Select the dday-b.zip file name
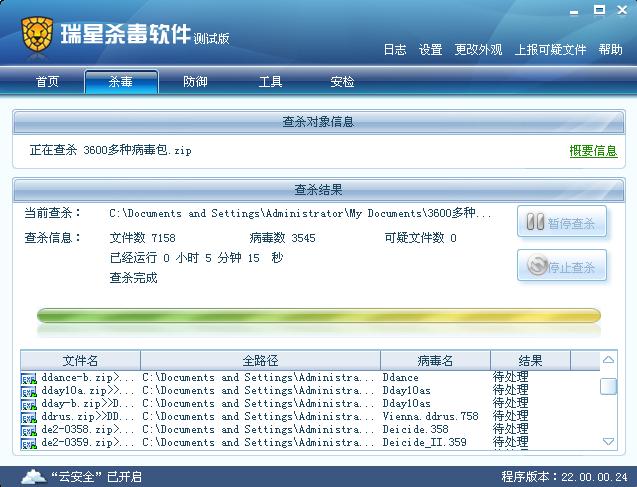 (88, 404)
